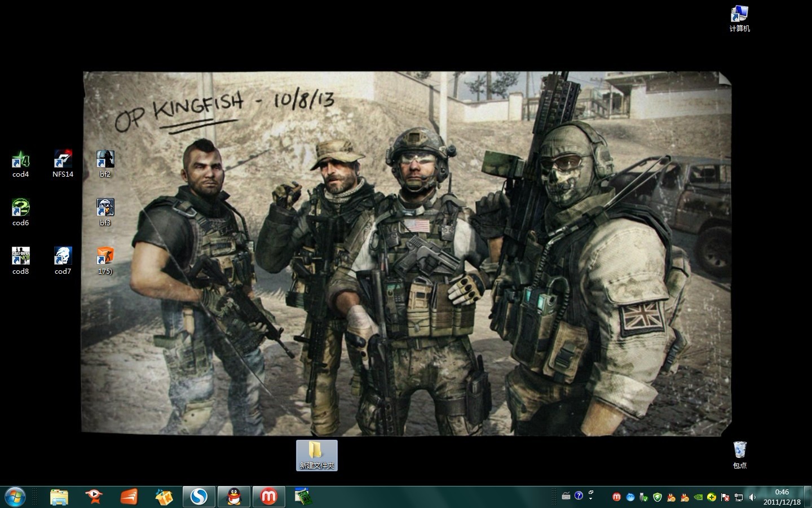Select the recycle bin desktop icon
The height and width of the screenshot is (508, 812).
pyautogui.click(x=740, y=455)
